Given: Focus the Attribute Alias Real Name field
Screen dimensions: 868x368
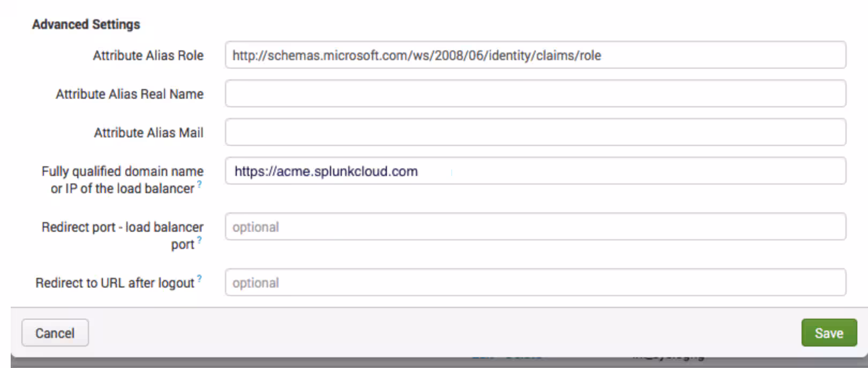Looking at the screenshot, I should pos(535,94).
